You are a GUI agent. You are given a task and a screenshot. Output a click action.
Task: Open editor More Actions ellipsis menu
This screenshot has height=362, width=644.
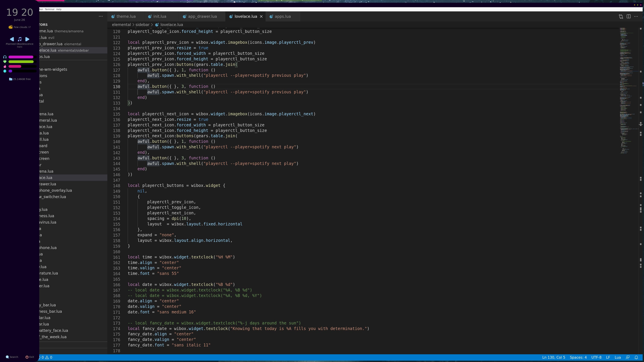coord(636,16)
